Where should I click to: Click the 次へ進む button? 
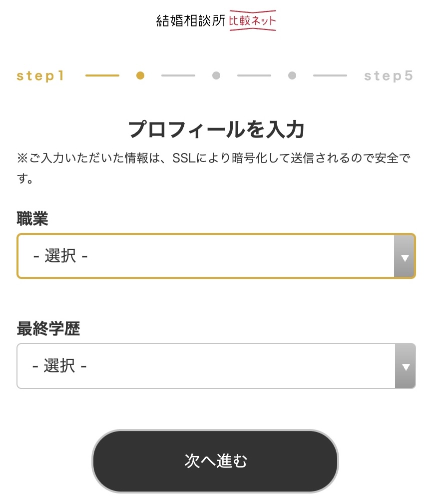click(x=215, y=461)
